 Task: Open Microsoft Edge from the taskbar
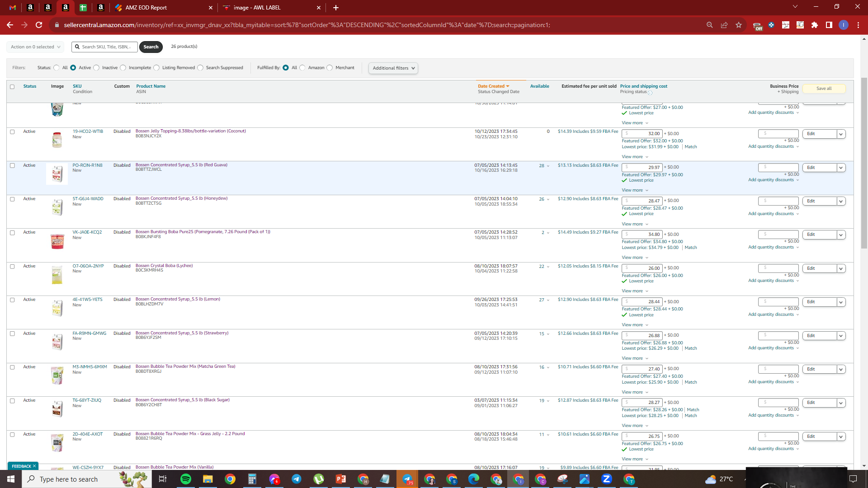point(473,479)
